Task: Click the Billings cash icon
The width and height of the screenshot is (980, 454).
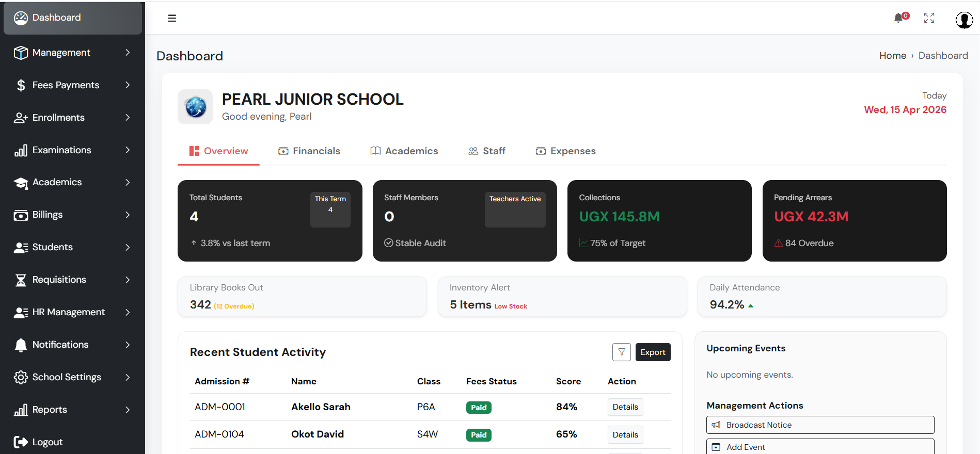Action: (21, 215)
